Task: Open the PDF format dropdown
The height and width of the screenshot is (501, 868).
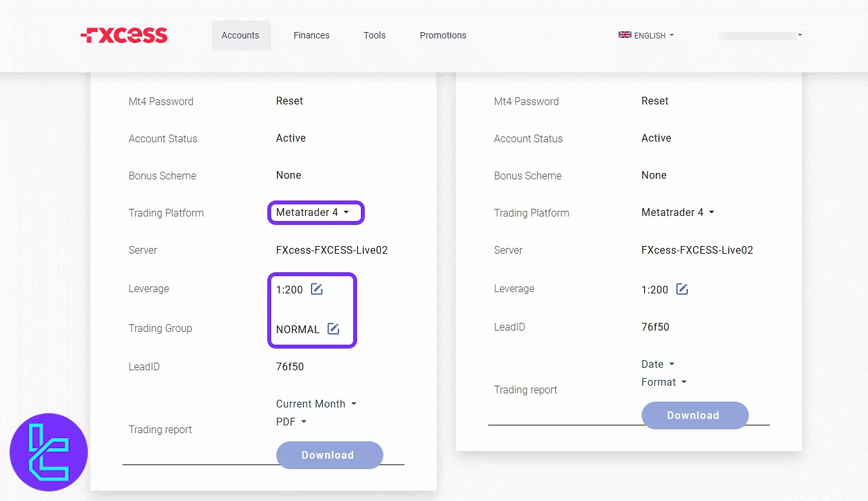Action: (x=292, y=422)
